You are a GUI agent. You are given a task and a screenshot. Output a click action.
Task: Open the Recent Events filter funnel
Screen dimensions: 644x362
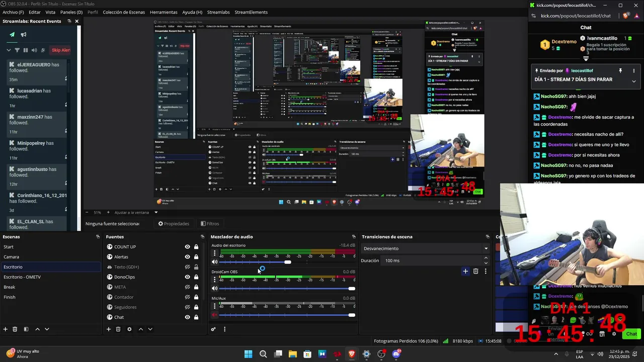pyautogui.click(x=17, y=50)
